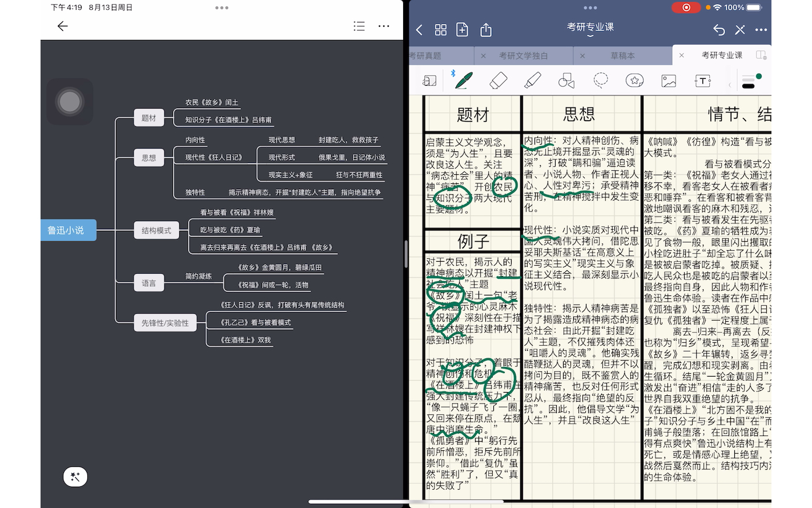Tap the magic sparkle button in mind map
Viewport: 812px width, 508px height.
click(75, 477)
